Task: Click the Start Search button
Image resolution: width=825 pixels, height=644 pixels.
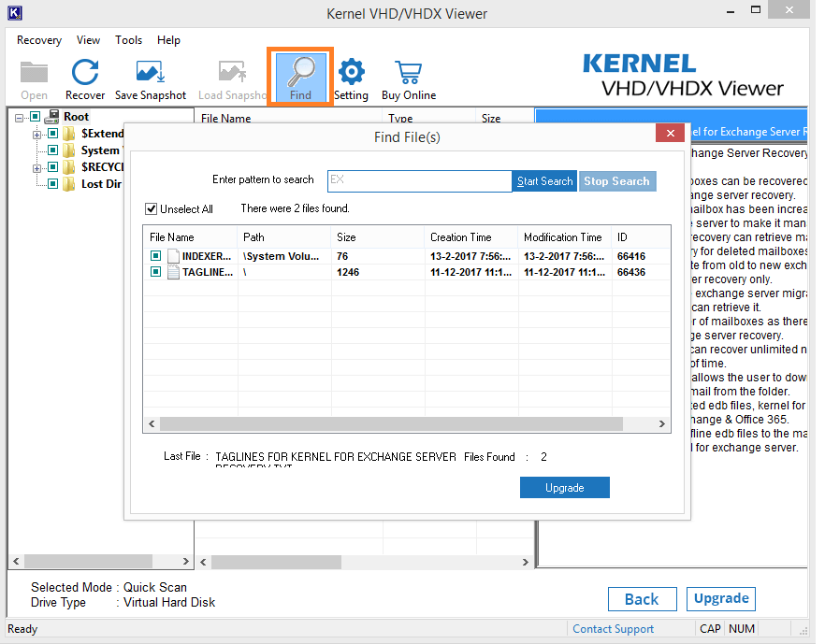Action: (544, 181)
